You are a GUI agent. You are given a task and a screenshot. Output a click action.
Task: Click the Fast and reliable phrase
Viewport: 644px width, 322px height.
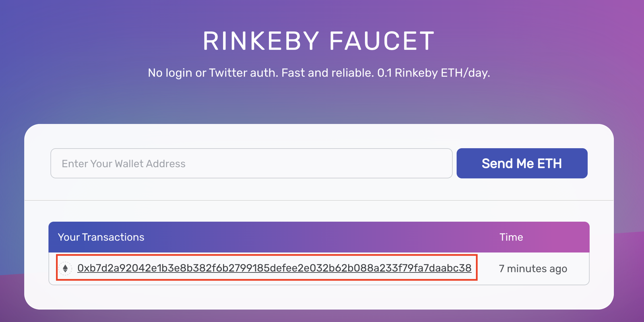tap(328, 73)
